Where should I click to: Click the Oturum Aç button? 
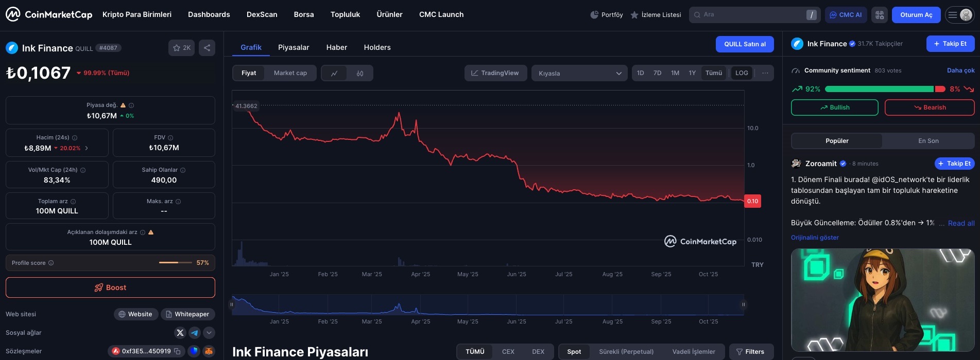pos(916,15)
